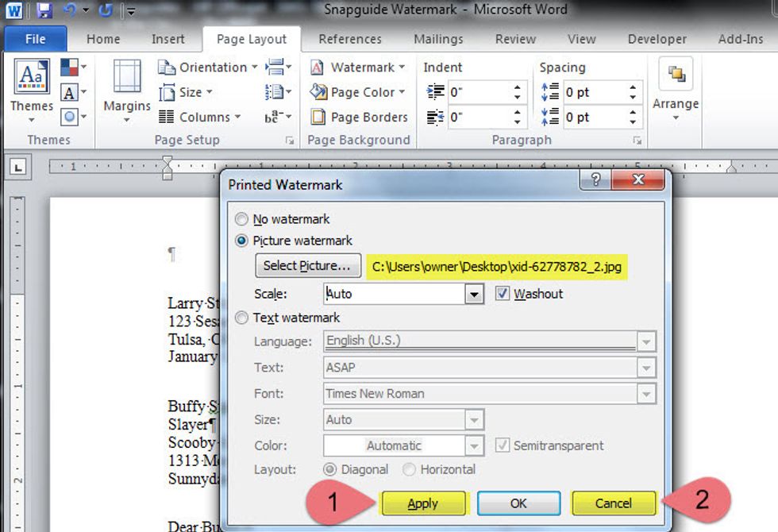Viewport: 778px width, 532px height.
Task: Uncheck the Washout checkbox
Action: (502, 294)
